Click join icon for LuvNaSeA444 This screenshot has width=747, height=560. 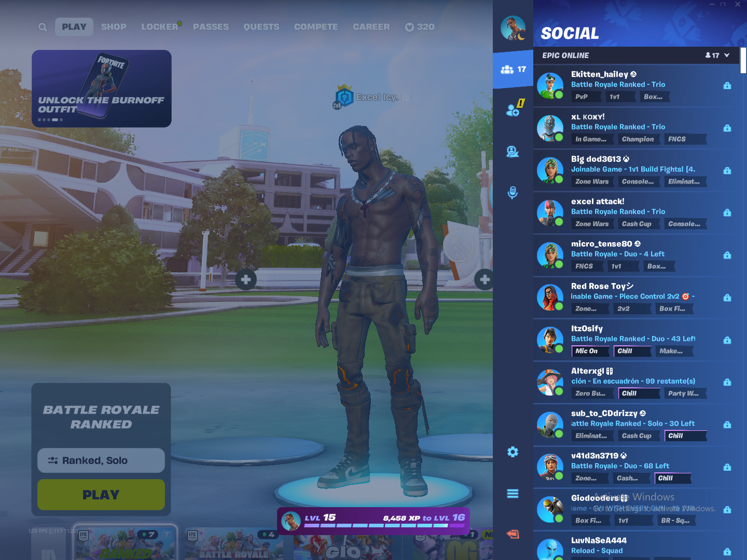click(x=727, y=552)
